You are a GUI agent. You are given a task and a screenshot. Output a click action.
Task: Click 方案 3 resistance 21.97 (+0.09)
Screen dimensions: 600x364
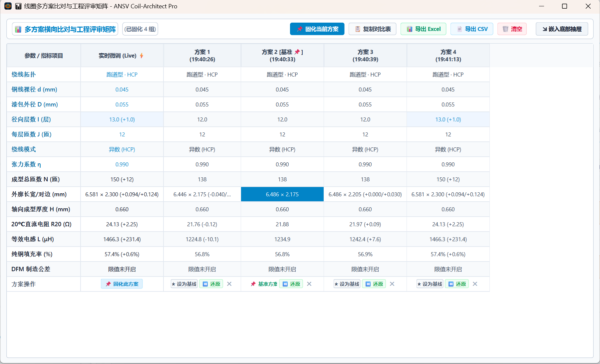(365, 224)
